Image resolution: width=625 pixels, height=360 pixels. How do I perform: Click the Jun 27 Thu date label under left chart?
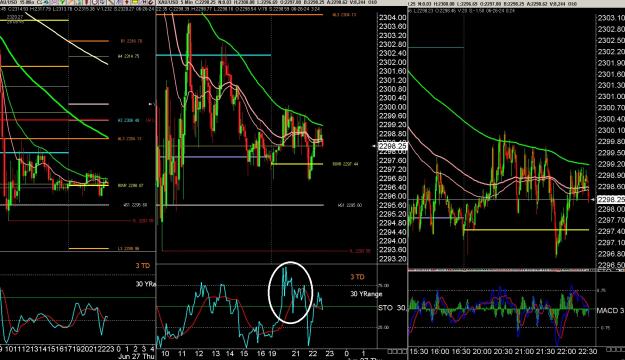[x=136, y=356]
